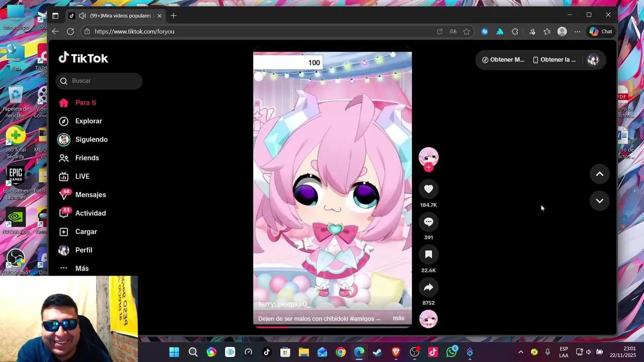
Task: Open a new browser tab
Action: [174, 16]
